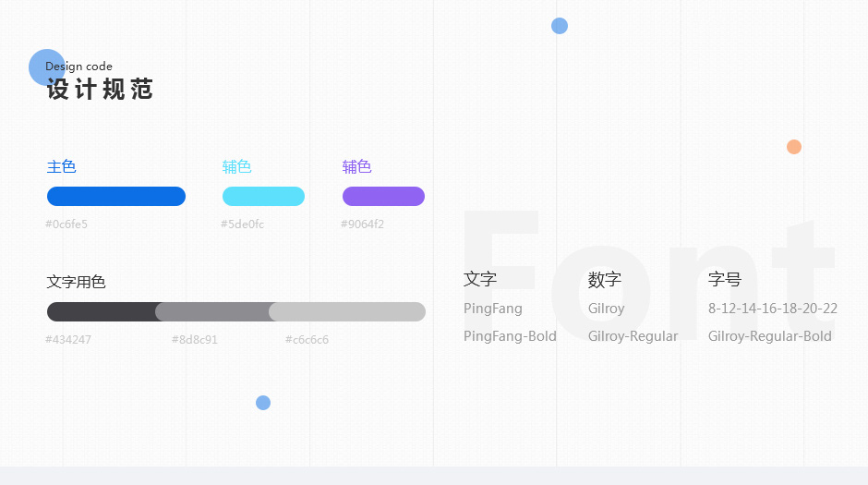The height and width of the screenshot is (485, 868).
Task: Select the 主色 label
Action: pyautogui.click(x=62, y=166)
